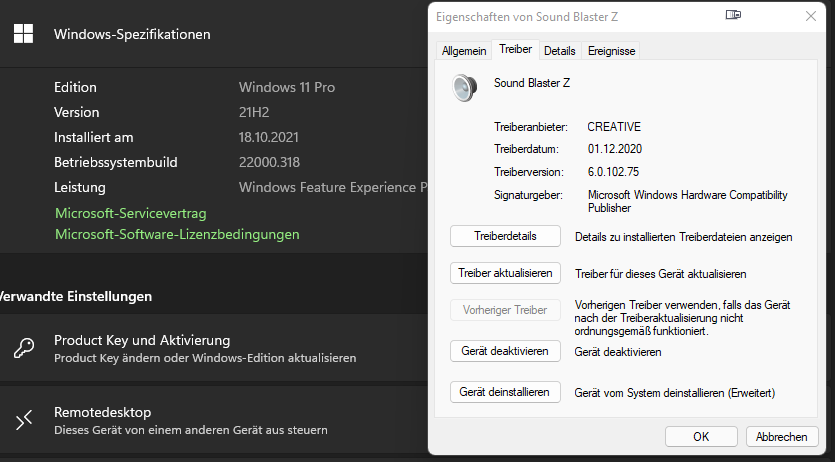Click 'Product Key ändern oder Windows-Edition aktualisieren' text
This screenshot has width=835, height=462.
pos(205,358)
